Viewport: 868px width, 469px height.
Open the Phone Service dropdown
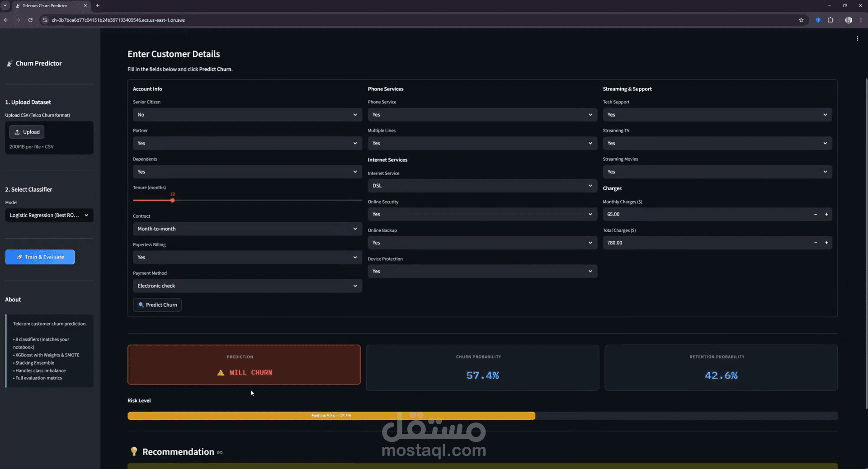click(x=482, y=115)
